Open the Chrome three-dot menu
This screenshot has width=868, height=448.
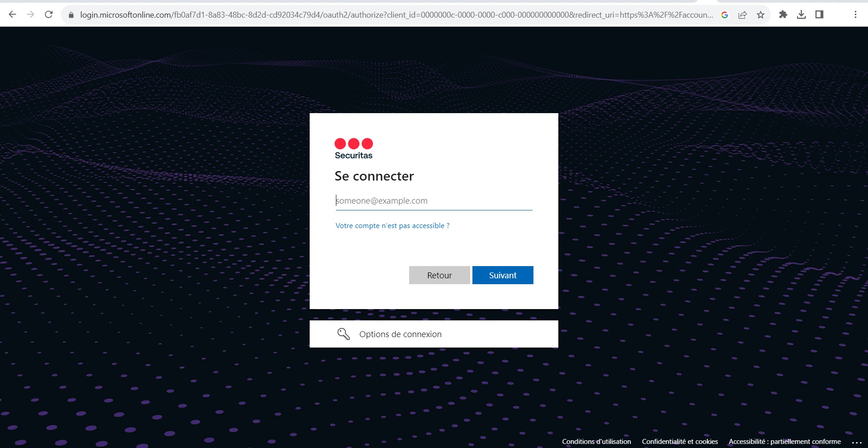pyautogui.click(x=855, y=14)
